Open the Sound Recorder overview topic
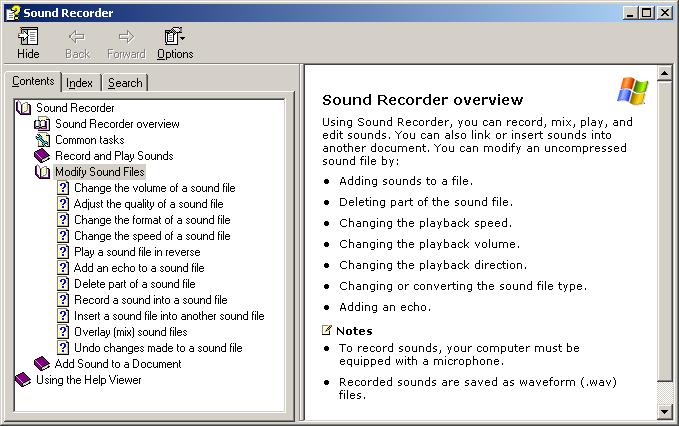The height and width of the screenshot is (426, 679). coord(117,124)
